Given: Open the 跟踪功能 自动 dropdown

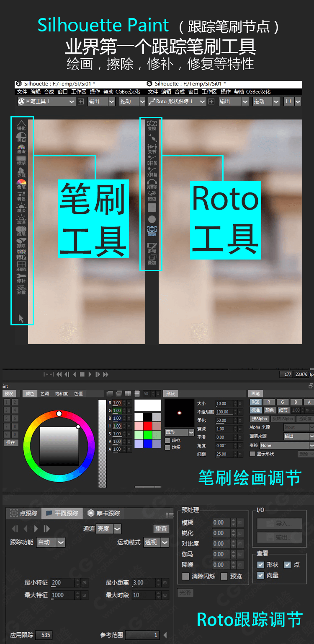Looking at the screenshot, I should (x=51, y=542).
